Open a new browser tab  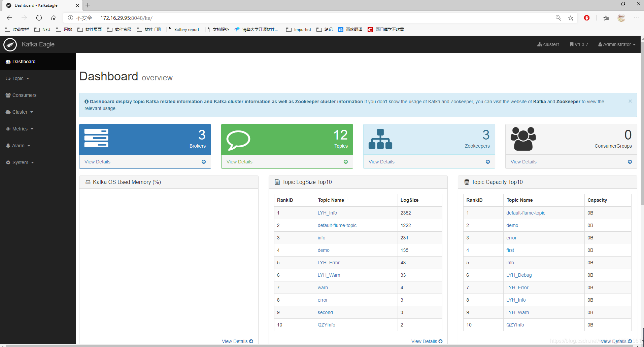pyautogui.click(x=88, y=5)
